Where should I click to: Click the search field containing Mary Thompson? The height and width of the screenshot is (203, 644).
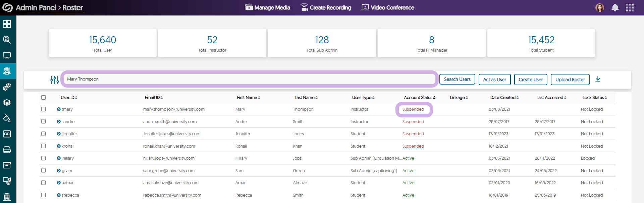(x=250, y=79)
